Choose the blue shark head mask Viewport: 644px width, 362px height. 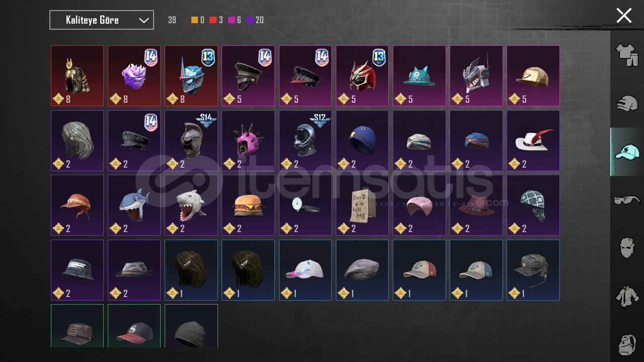pos(134,205)
